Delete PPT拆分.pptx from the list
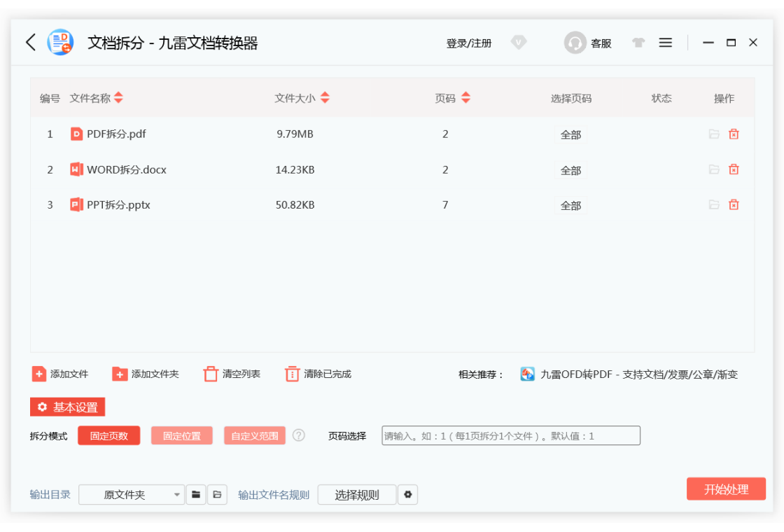Screen dimensions: 784x532 [734, 204]
